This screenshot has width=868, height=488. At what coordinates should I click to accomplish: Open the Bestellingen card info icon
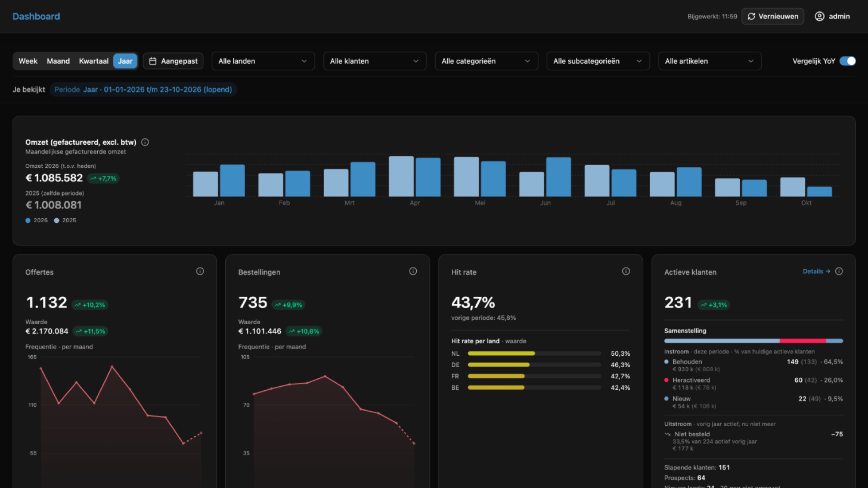tap(413, 271)
